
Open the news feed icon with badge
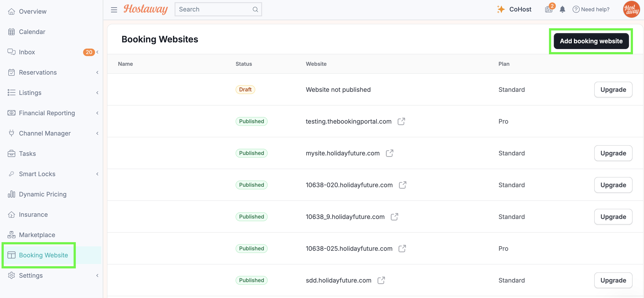coord(549,9)
